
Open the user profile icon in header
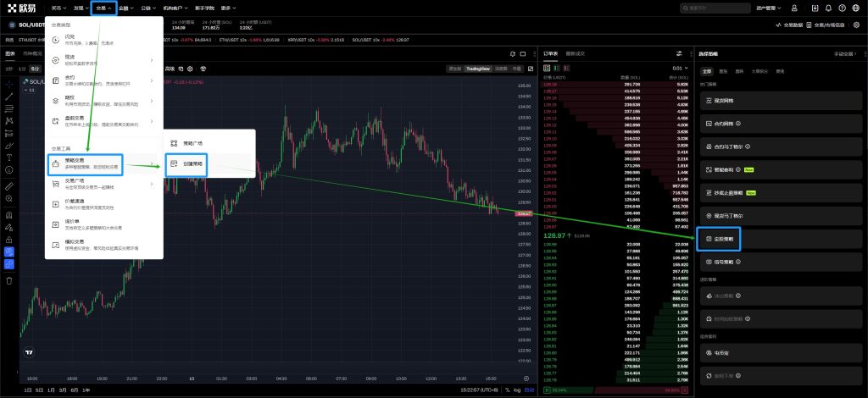point(794,8)
